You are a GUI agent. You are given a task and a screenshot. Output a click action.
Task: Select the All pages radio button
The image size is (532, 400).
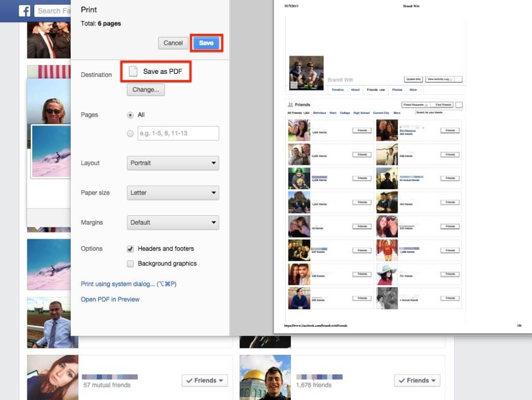(130, 115)
